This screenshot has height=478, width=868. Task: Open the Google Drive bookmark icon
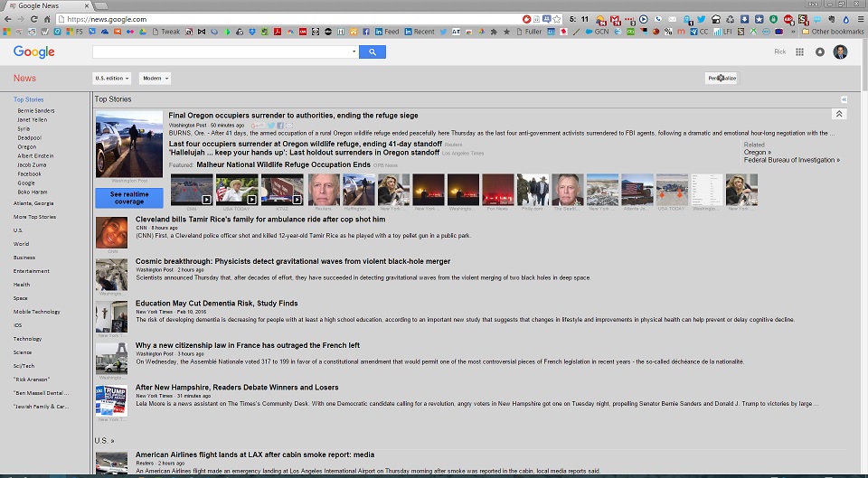(x=142, y=33)
